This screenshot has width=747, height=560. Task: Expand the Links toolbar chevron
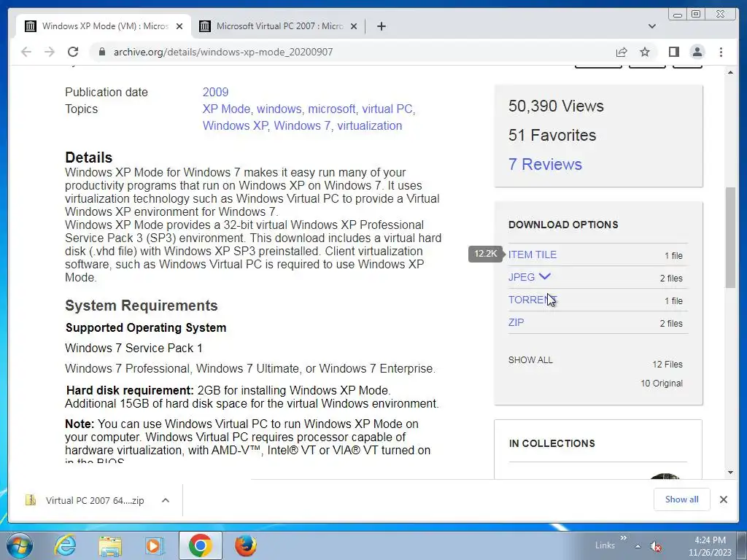click(x=623, y=538)
